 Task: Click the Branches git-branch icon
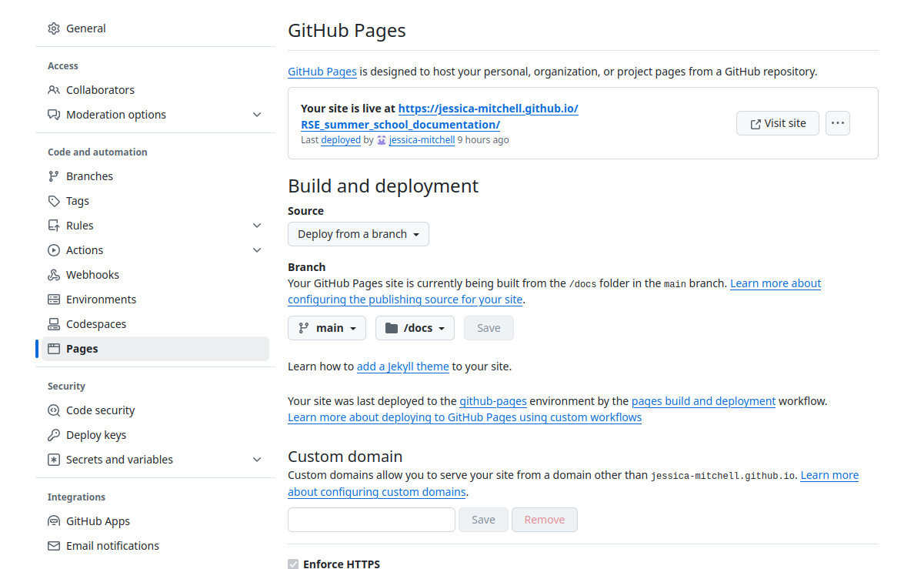pyautogui.click(x=54, y=176)
